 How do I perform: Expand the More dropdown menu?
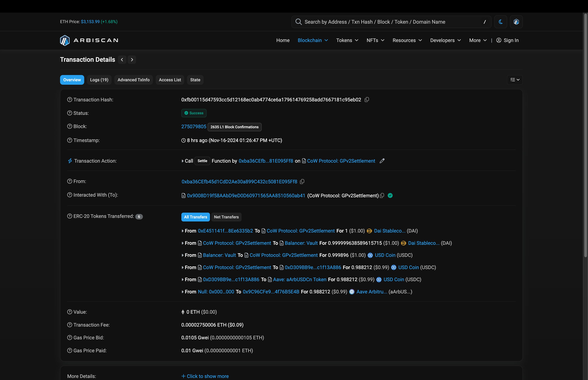477,40
